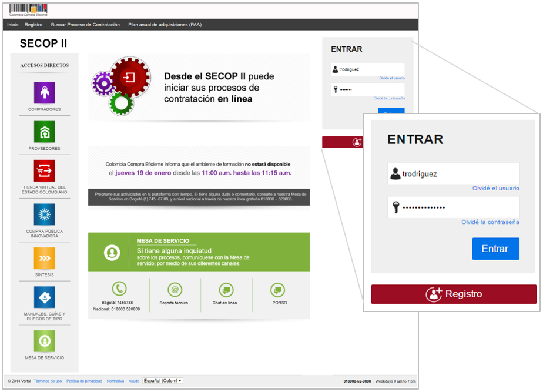
Task: Open the Inicio menu item
Action: [13, 25]
